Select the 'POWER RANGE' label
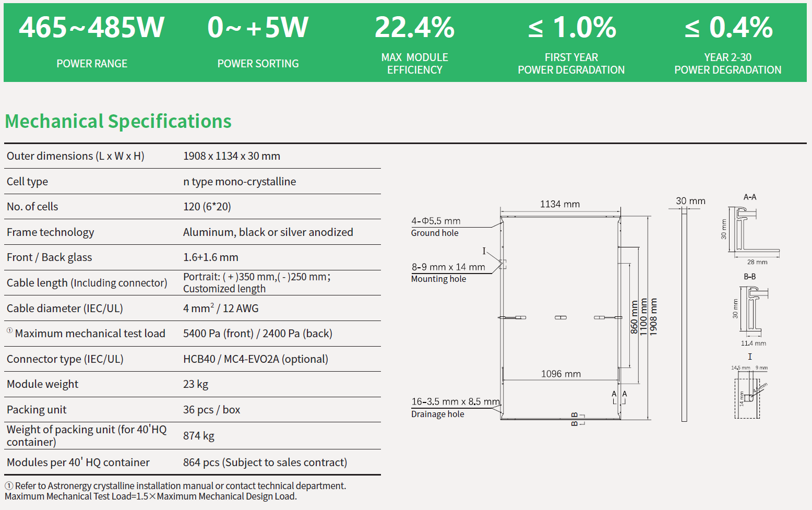 pyautogui.click(x=92, y=64)
